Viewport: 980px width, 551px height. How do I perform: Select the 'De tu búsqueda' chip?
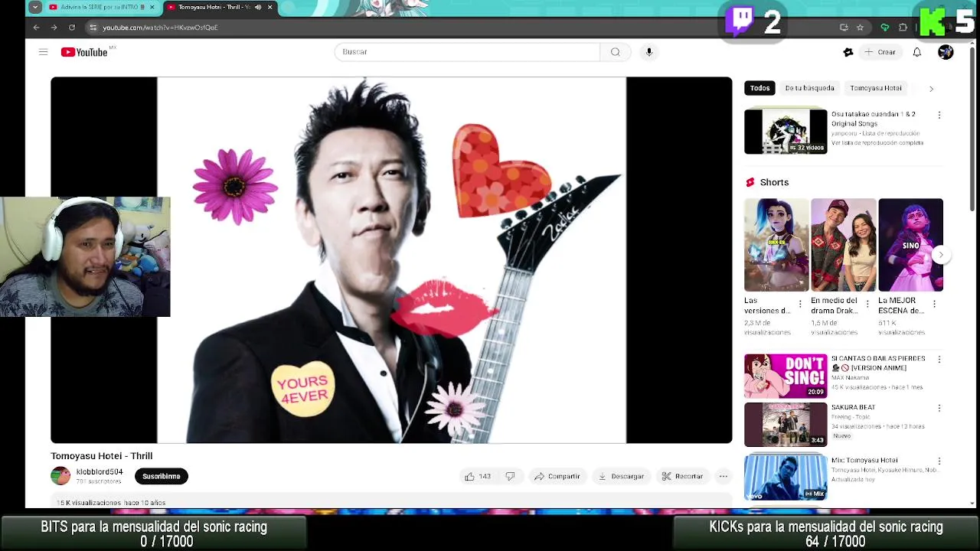809,88
